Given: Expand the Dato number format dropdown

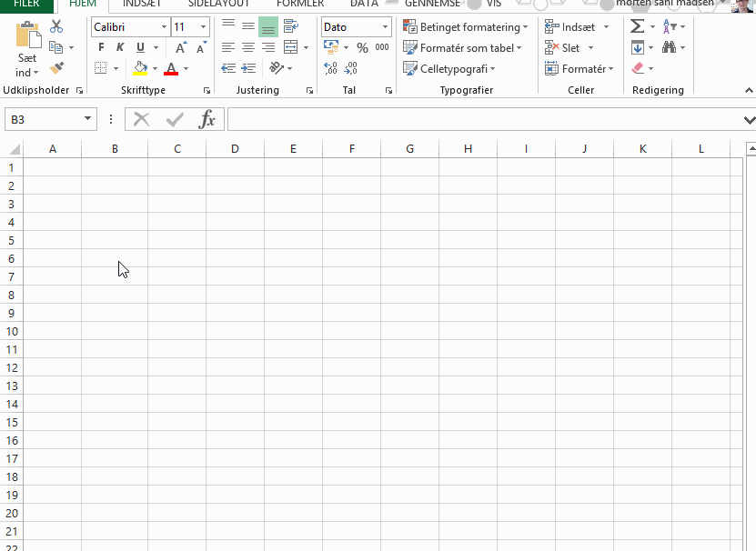Looking at the screenshot, I should [x=385, y=27].
